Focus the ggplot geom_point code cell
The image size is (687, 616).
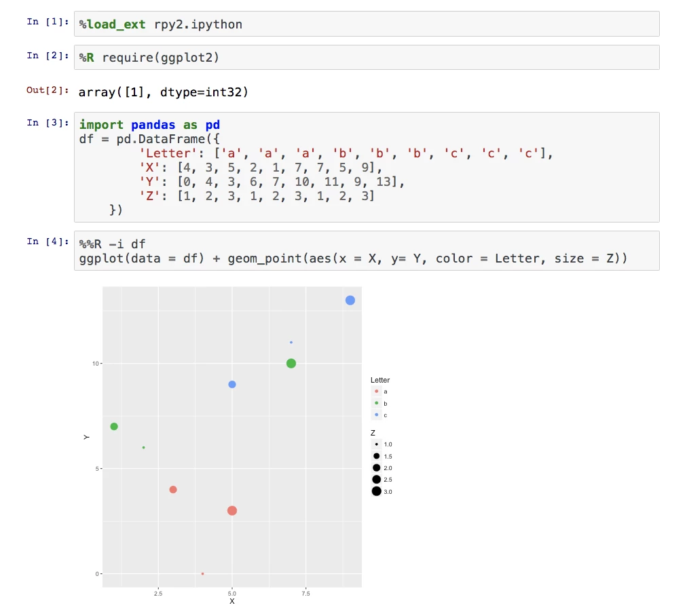pyautogui.click(x=367, y=251)
